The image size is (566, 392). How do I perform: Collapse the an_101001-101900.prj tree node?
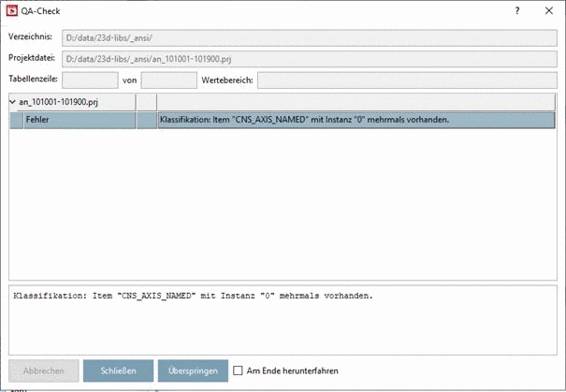pyautogui.click(x=13, y=102)
